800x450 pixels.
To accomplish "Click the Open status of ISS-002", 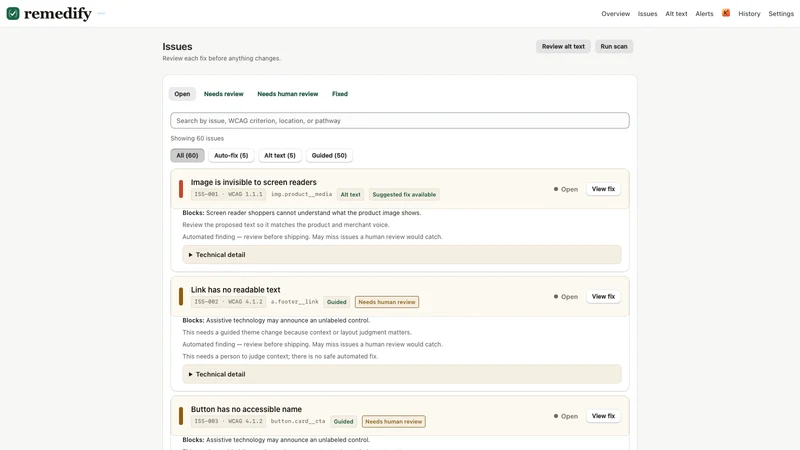I will [566, 296].
